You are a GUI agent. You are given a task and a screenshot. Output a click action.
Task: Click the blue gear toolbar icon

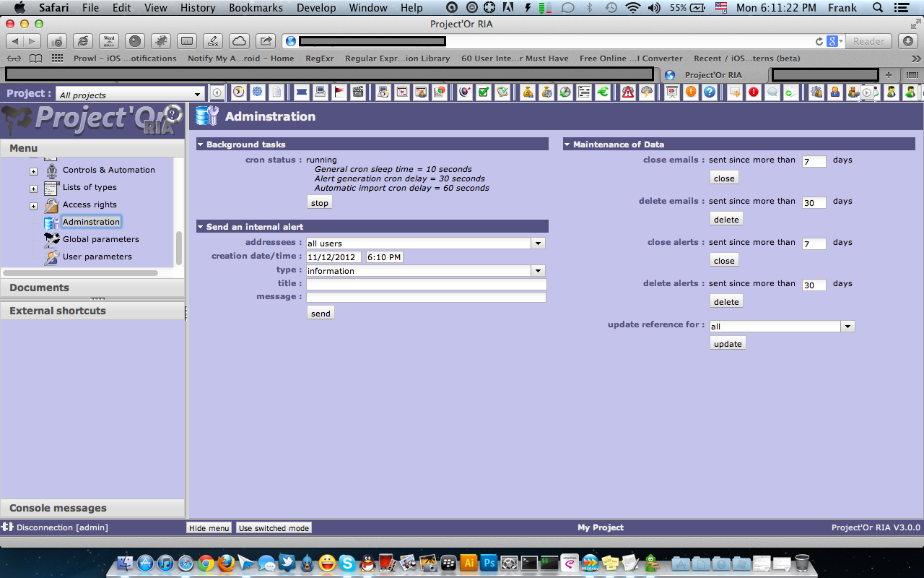coord(257,92)
